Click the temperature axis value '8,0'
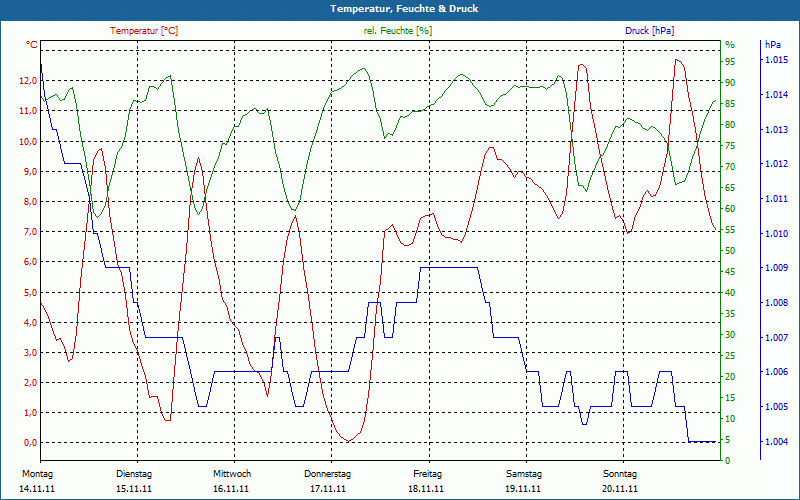The image size is (800, 500). (30, 202)
